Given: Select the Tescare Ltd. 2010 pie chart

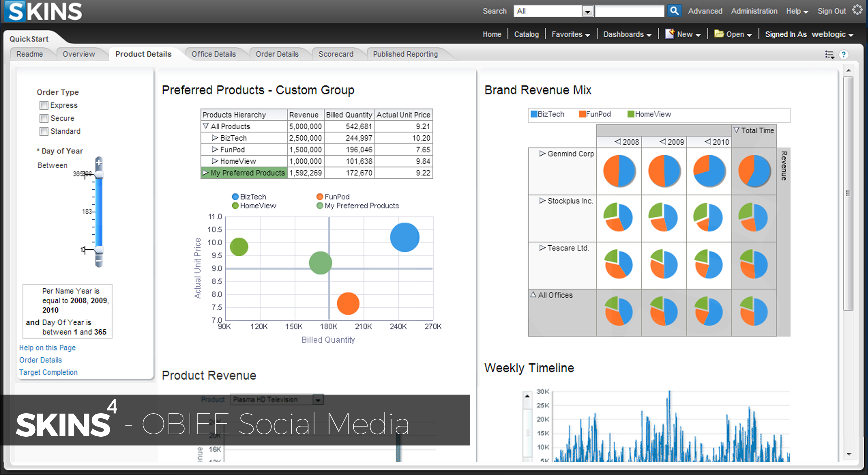Looking at the screenshot, I should tap(709, 264).
